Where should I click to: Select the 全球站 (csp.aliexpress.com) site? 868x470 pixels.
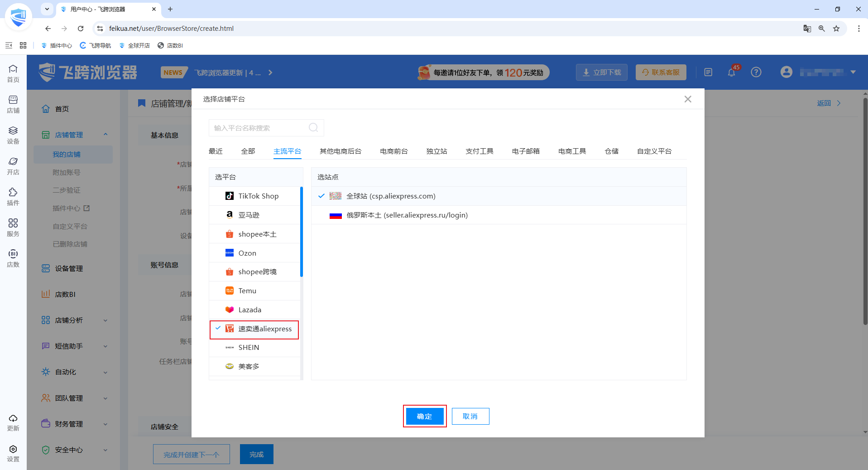tap(499, 196)
